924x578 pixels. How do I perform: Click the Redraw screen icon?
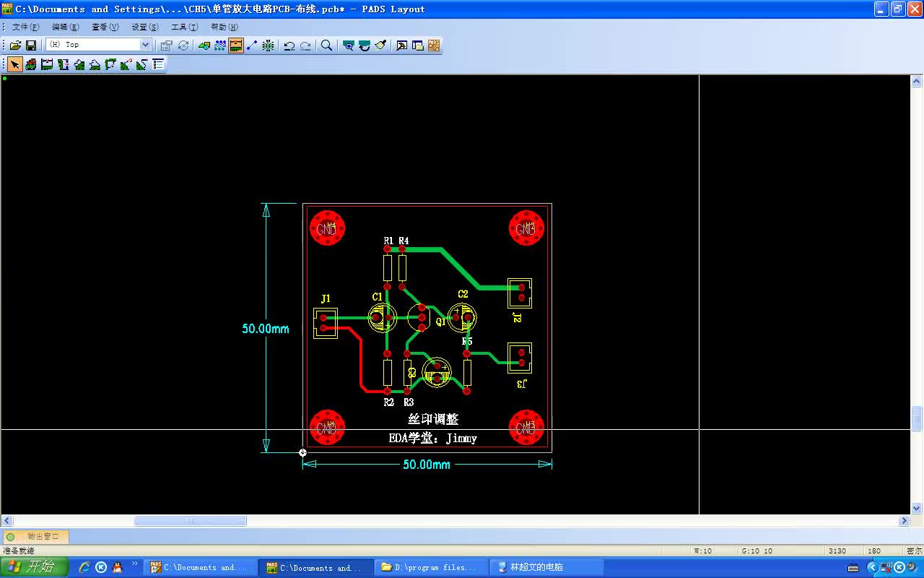pyautogui.click(x=365, y=45)
